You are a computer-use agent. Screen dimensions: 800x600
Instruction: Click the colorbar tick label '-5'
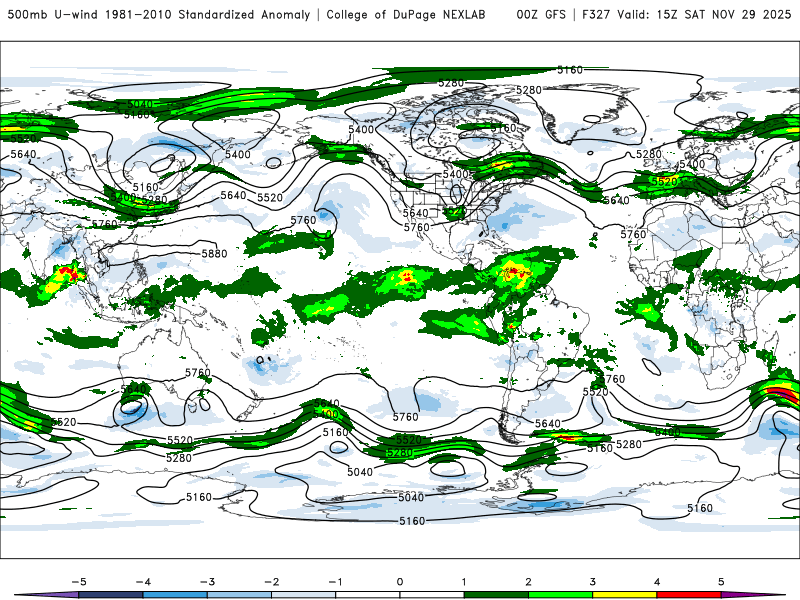[79, 582]
